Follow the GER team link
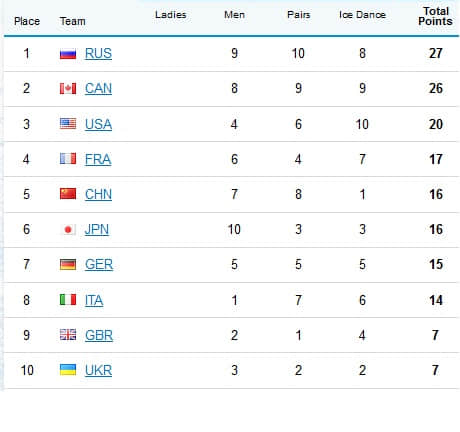This screenshot has height=432, width=460. pyautogui.click(x=99, y=265)
